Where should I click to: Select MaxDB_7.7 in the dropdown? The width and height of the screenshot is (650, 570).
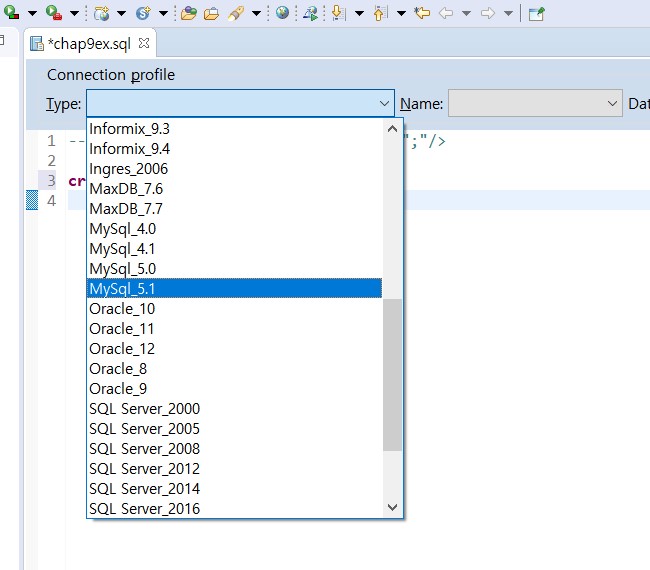(234, 209)
